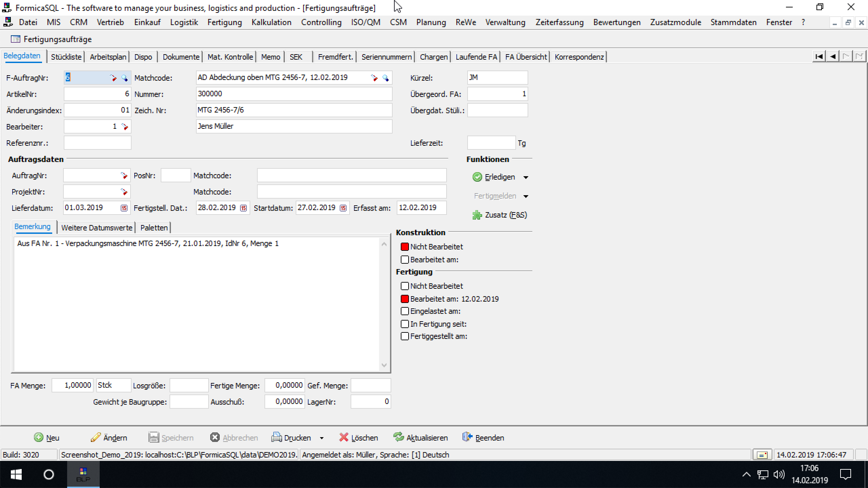
Task: Click the red Konstruktion Nicht Bearbeitet indicator
Action: [405, 247]
